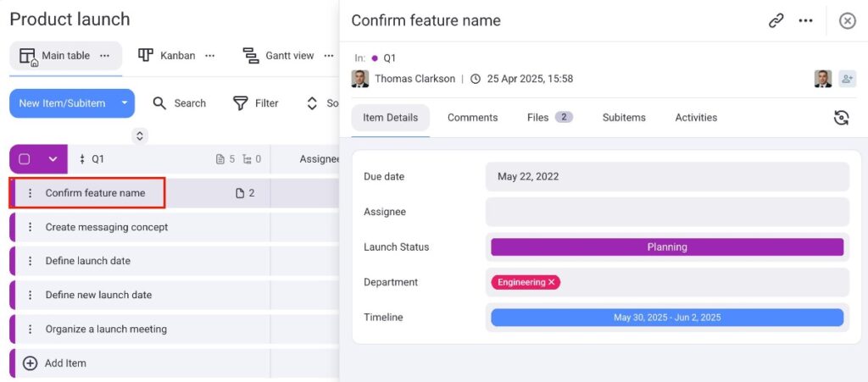Open the Filter funnel icon
This screenshot has height=382, width=868.
[241, 103]
